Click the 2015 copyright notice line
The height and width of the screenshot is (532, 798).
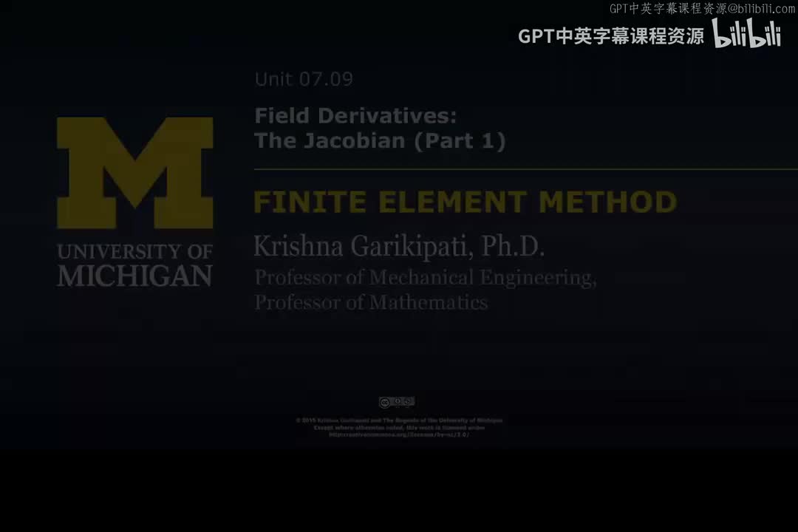click(399, 420)
